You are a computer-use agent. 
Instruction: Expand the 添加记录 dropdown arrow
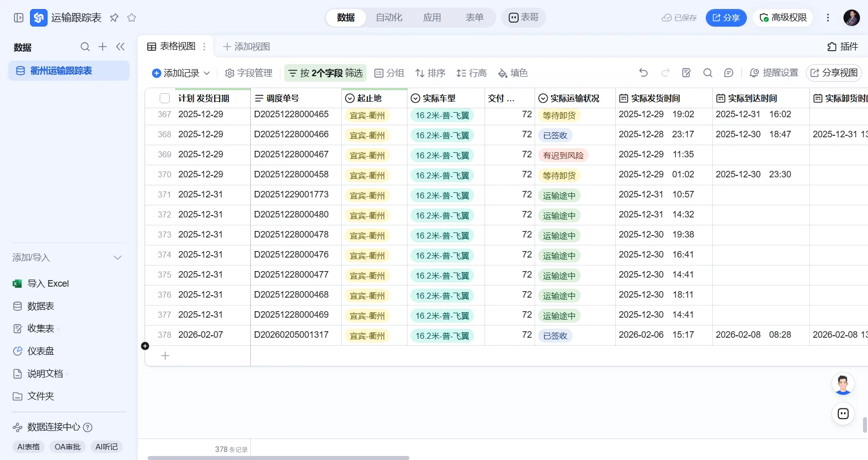(x=207, y=73)
